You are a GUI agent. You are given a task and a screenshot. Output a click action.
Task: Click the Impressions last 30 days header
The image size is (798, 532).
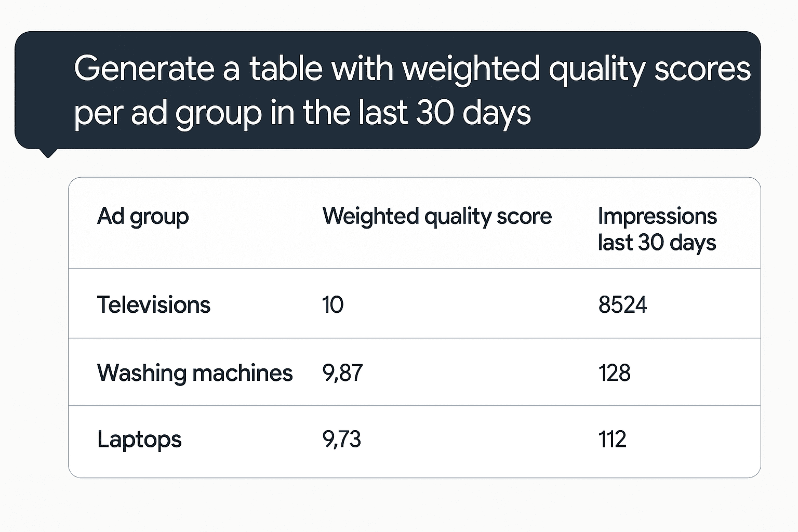pyautogui.click(x=657, y=229)
